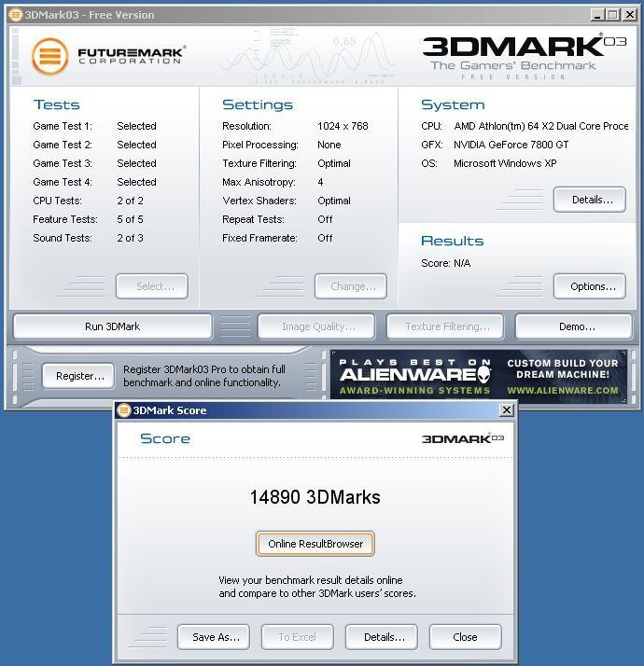
Task: Click the Sound Tests value '2 of 3'
Action: pyautogui.click(x=130, y=238)
